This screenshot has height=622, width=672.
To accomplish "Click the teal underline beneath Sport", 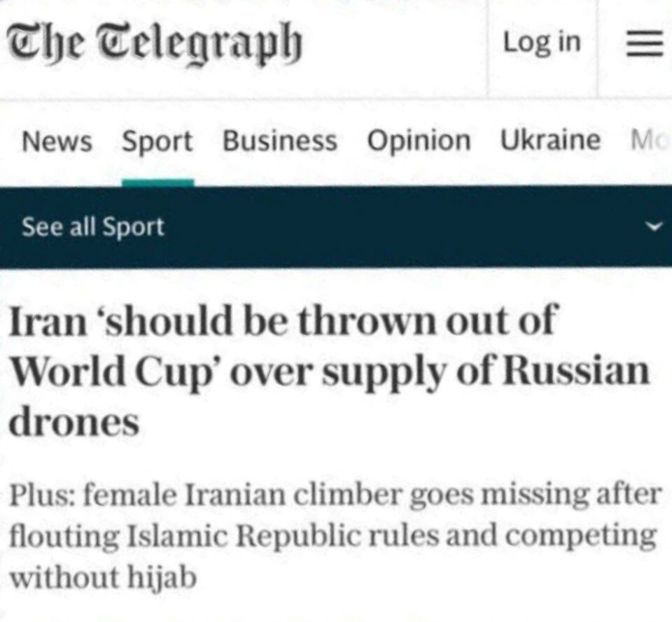I will (x=157, y=182).
